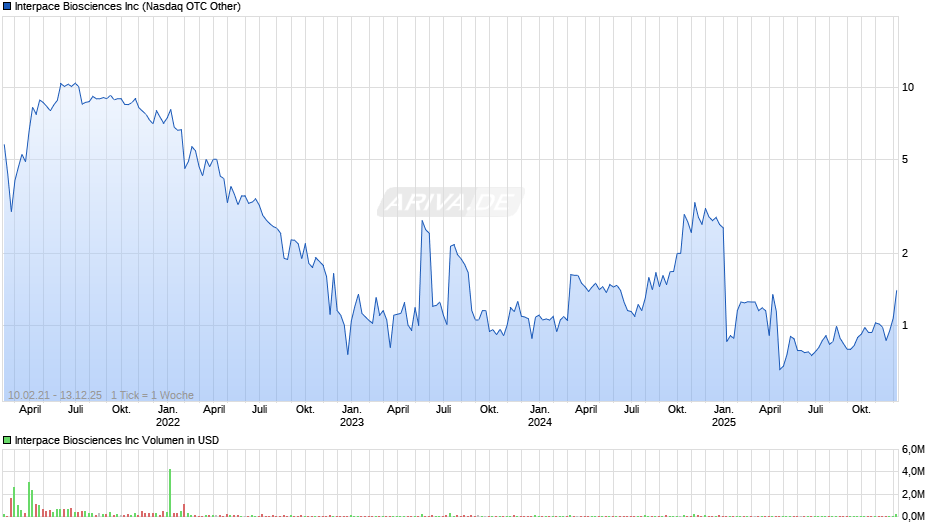This screenshot has width=940, height=526.
Task: Click the '1 Tick = 1 Woche' label
Action: click(152, 395)
